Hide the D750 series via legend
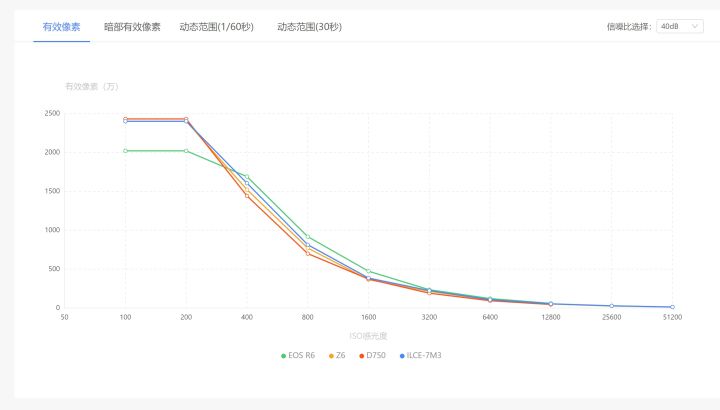Screen dimensions: 720x410 (x=372, y=355)
